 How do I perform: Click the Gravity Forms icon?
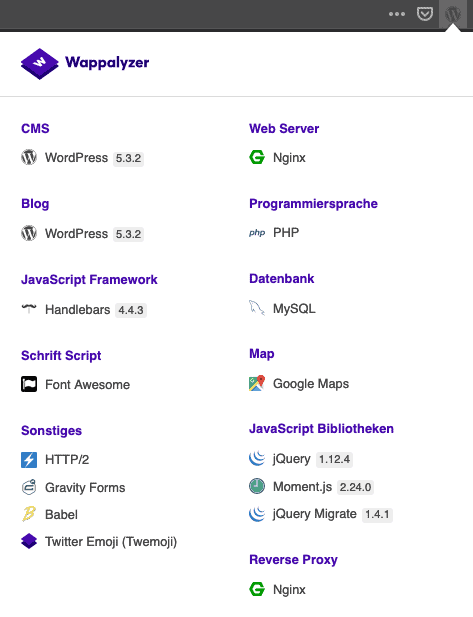(29, 487)
